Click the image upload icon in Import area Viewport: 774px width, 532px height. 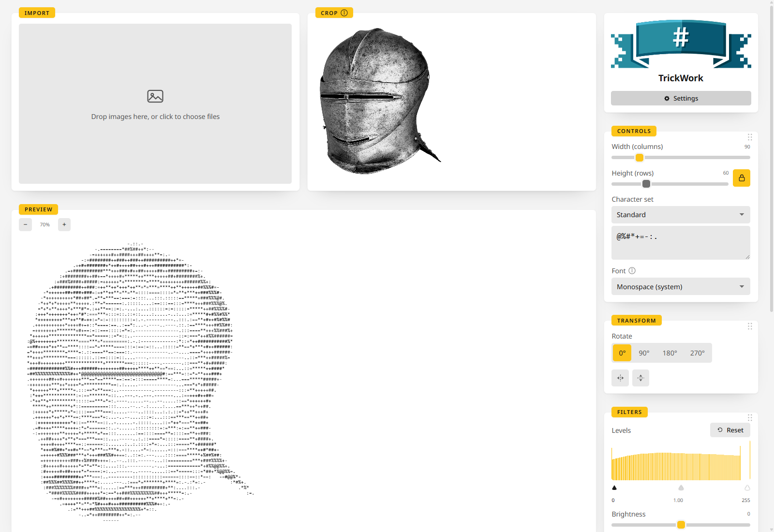click(x=155, y=96)
